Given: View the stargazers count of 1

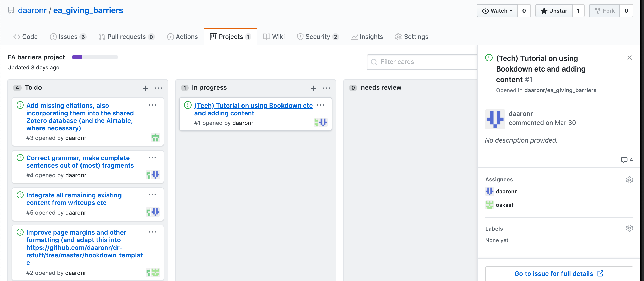Looking at the screenshot, I should (x=578, y=11).
